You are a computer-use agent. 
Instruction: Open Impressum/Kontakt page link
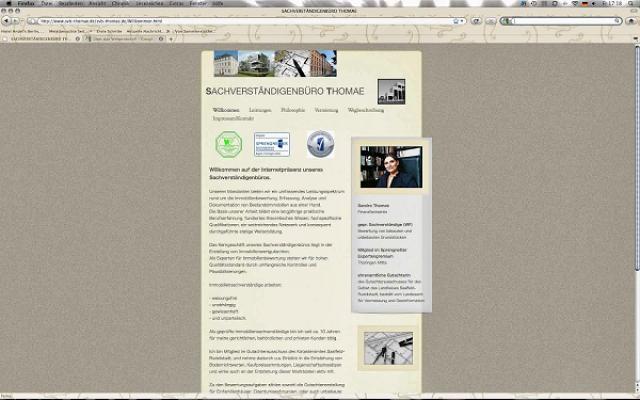pos(234,118)
